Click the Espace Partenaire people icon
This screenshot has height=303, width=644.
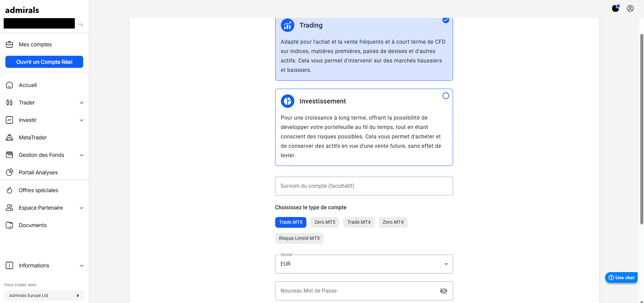(x=9, y=208)
